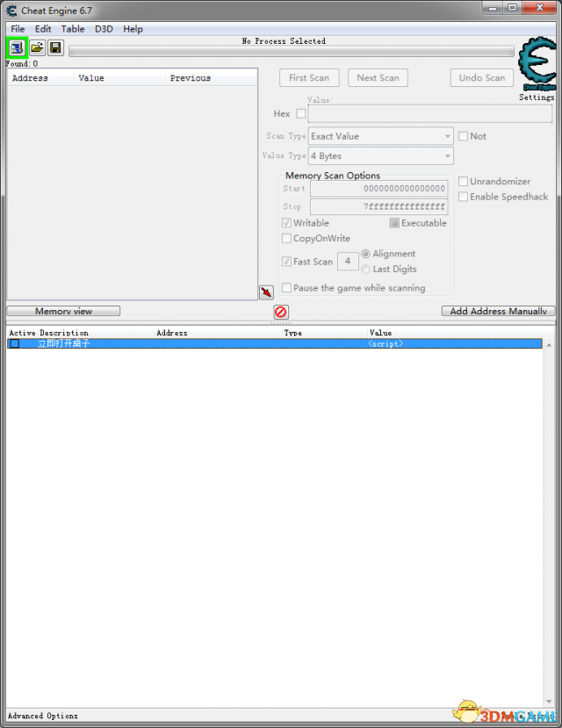Click the address list scroll down arrow
Image resolution: width=562 pixels, height=728 pixels.
pos(549,701)
